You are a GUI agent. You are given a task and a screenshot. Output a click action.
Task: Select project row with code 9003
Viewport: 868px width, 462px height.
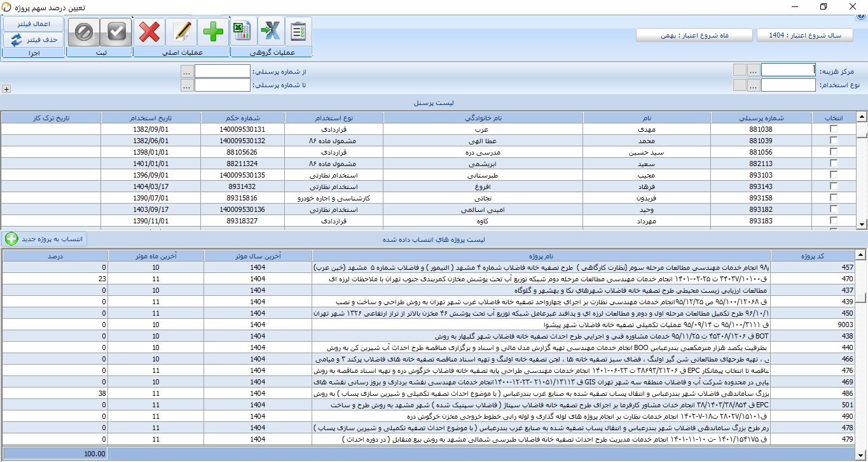[x=429, y=325]
